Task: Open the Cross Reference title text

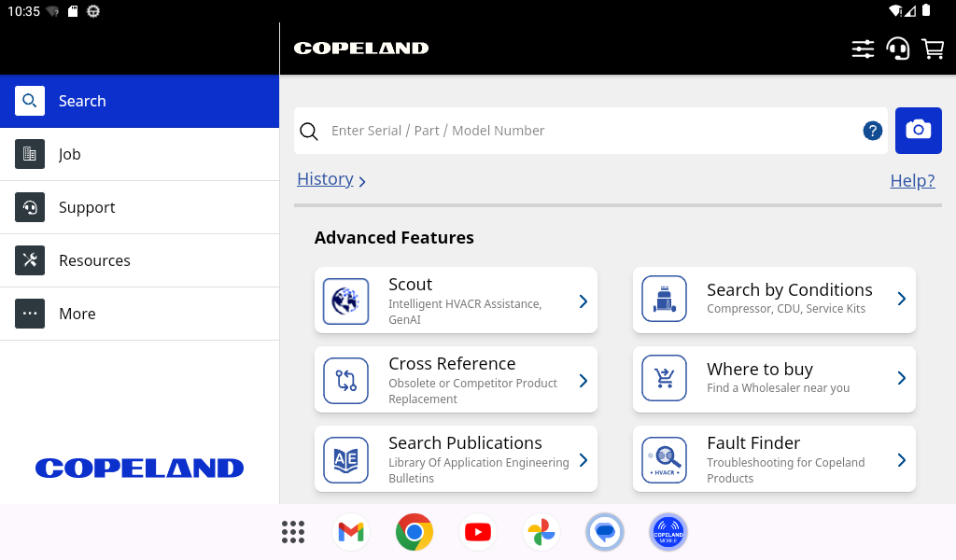Action: coord(452,364)
